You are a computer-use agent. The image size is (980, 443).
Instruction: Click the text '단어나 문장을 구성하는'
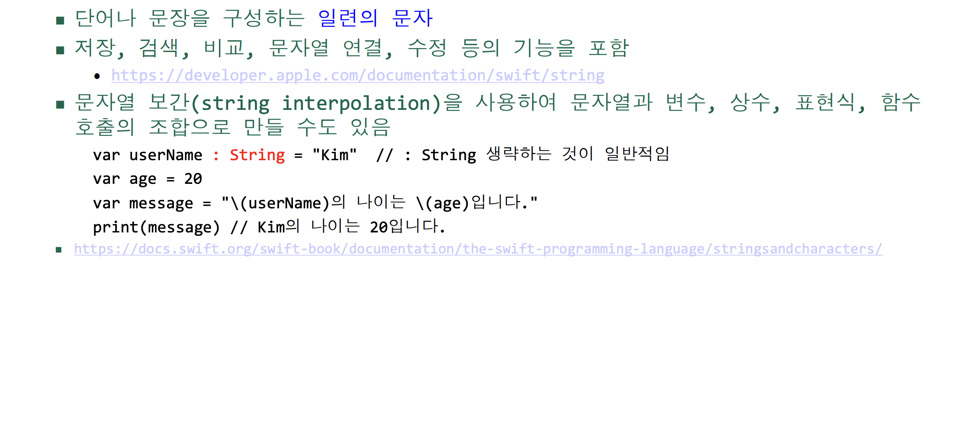[190, 18]
